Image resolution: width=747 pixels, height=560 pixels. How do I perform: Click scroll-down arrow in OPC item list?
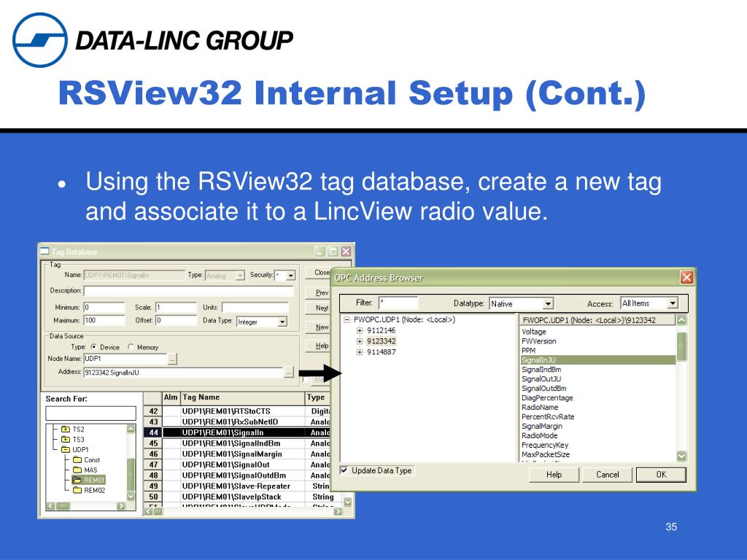[x=682, y=456]
